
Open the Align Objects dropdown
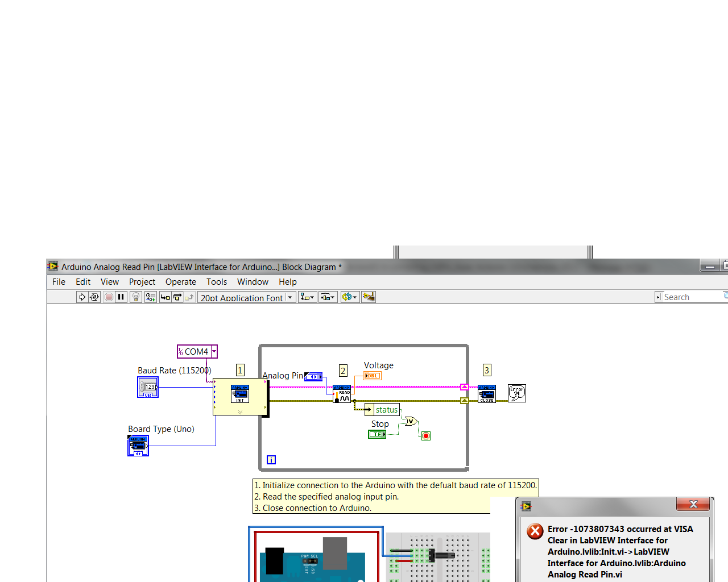click(x=307, y=297)
